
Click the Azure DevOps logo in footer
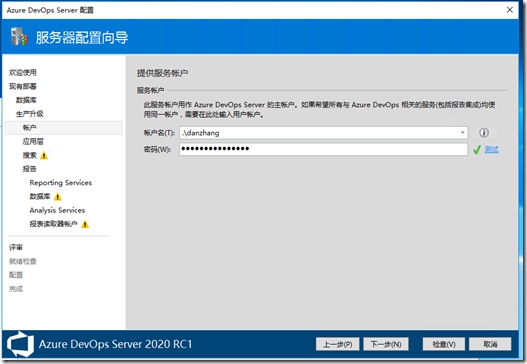click(x=21, y=344)
